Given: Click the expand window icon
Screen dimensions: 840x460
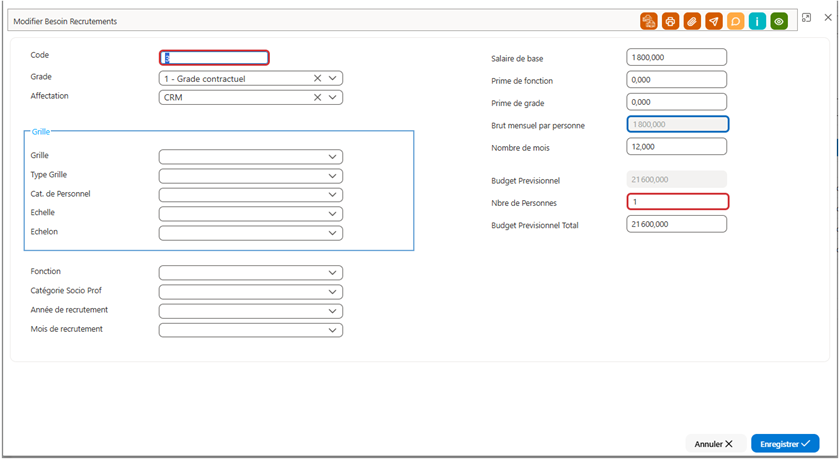Looking at the screenshot, I should (x=806, y=18).
